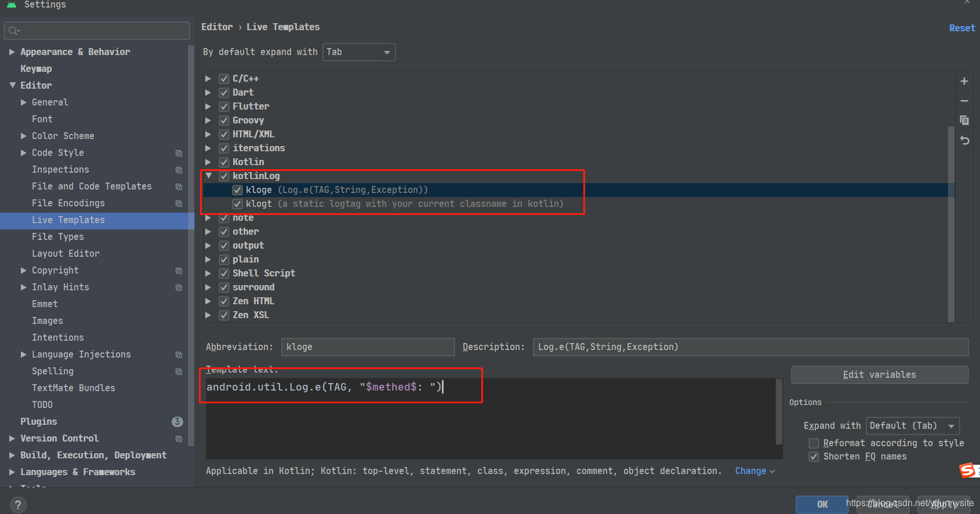The height and width of the screenshot is (514, 980).
Task: Expand the Color Scheme node
Action: tap(23, 136)
